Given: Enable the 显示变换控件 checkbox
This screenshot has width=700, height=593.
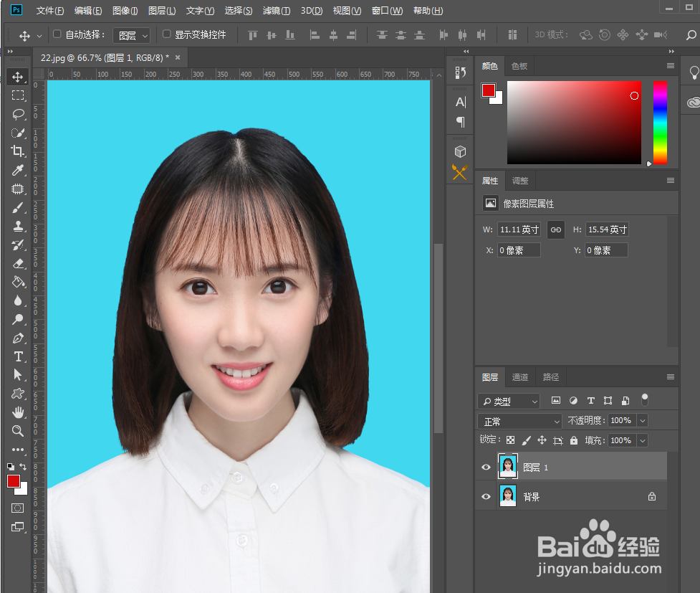Looking at the screenshot, I should pyautogui.click(x=166, y=34).
